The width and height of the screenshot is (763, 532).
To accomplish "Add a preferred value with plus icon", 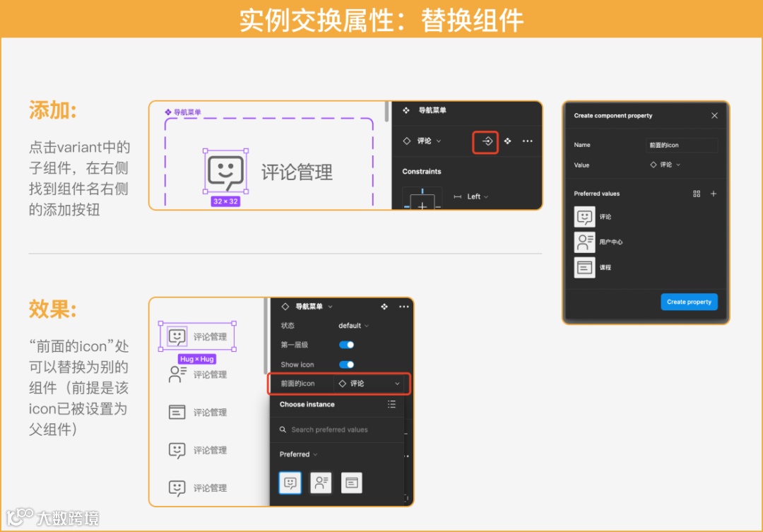I will coord(714,194).
